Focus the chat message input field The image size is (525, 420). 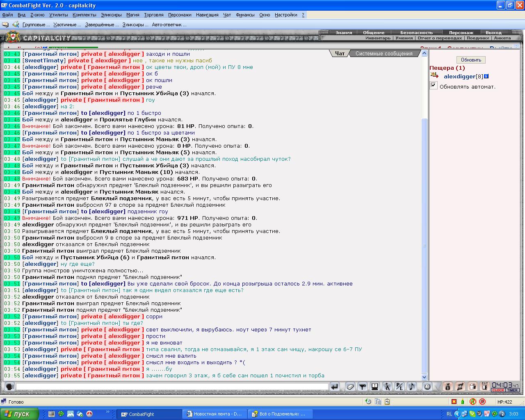(172, 386)
